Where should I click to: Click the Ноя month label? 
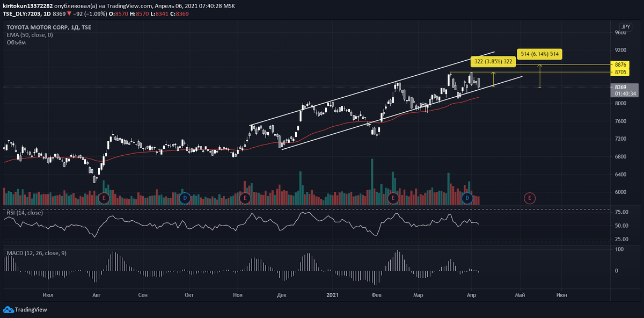pos(239,295)
